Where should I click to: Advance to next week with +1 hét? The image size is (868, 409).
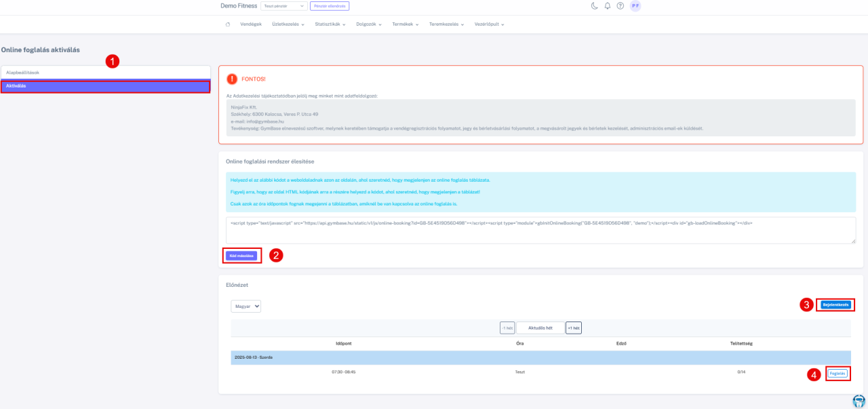574,328
